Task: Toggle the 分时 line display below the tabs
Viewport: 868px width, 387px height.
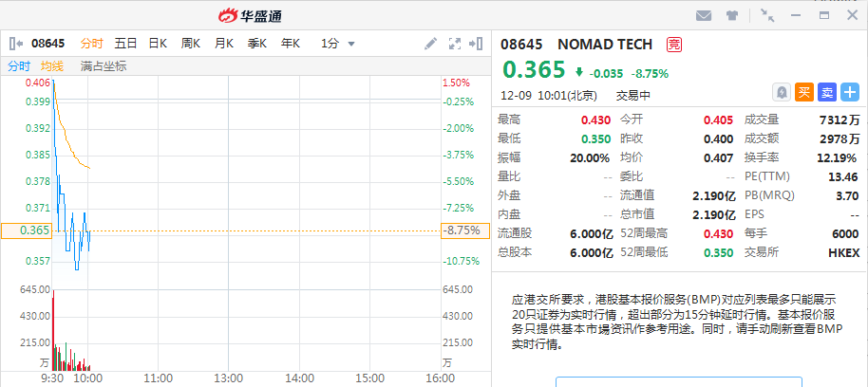Action: tap(19, 66)
